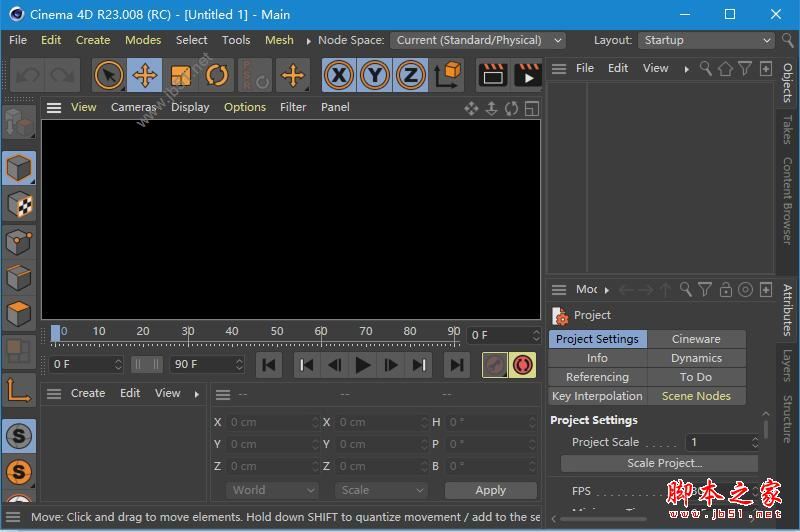
Task: Open the Mesh menu
Action: click(279, 40)
